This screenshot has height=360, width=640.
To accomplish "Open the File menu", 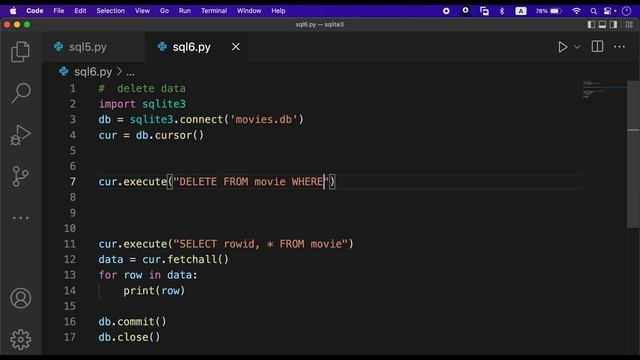I will click(59, 11).
